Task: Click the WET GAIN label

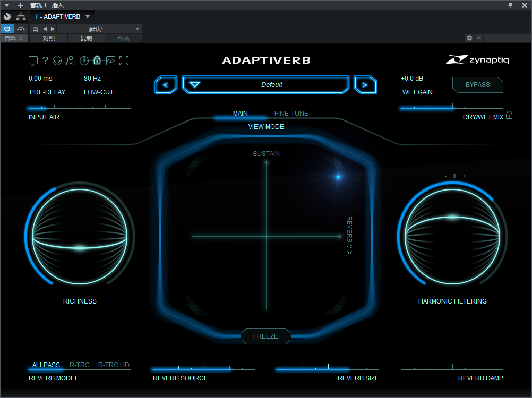Action: point(417,92)
